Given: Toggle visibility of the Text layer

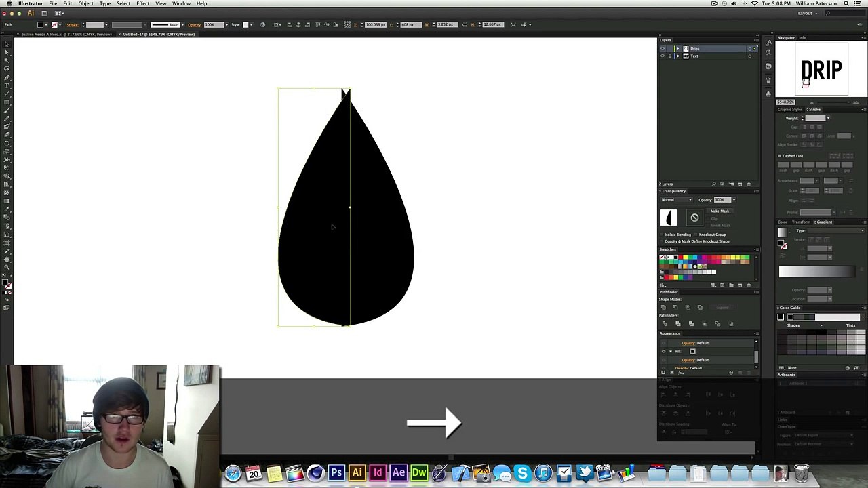Looking at the screenshot, I should 663,56.
